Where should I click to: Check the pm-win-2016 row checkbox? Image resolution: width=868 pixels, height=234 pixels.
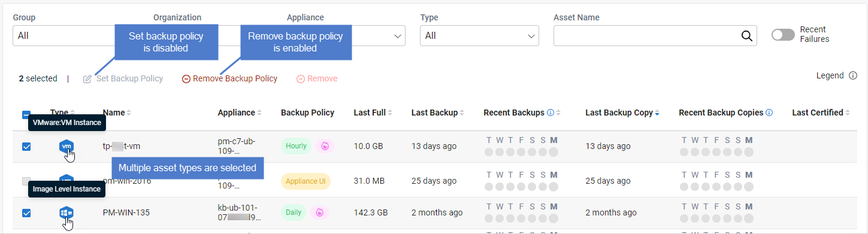point(26,181)
